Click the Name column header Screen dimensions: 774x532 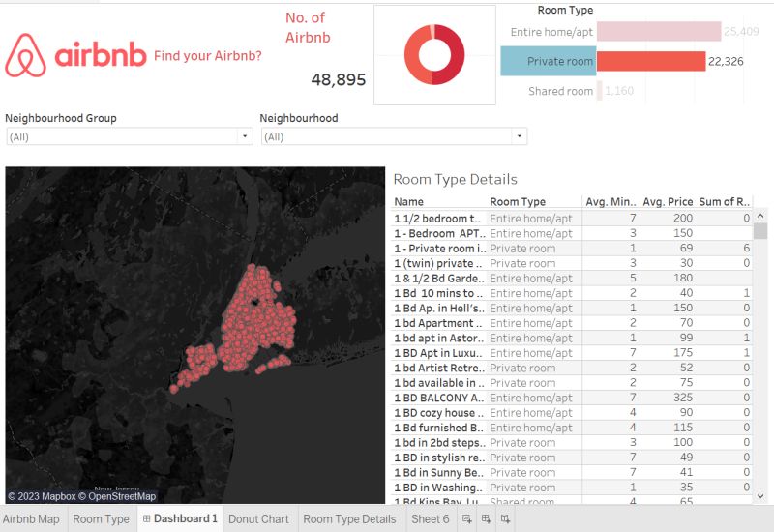click(408, 202)
